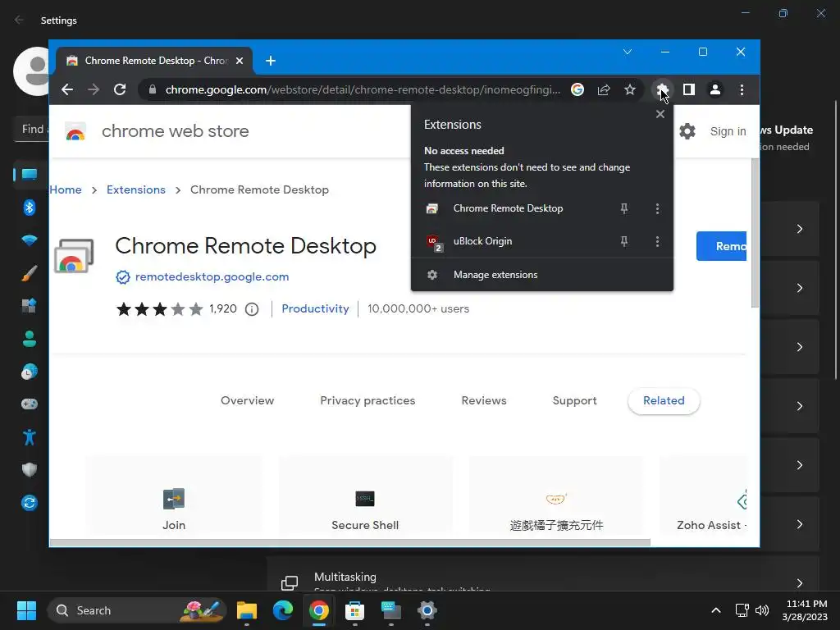Open Gaming icon in Settings sidebar
Viewport: 840px width, 630px height.
coord(30,404)
